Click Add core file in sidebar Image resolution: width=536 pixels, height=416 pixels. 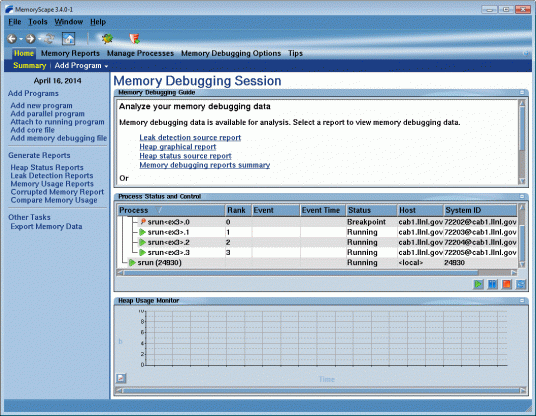coord(32,130)
